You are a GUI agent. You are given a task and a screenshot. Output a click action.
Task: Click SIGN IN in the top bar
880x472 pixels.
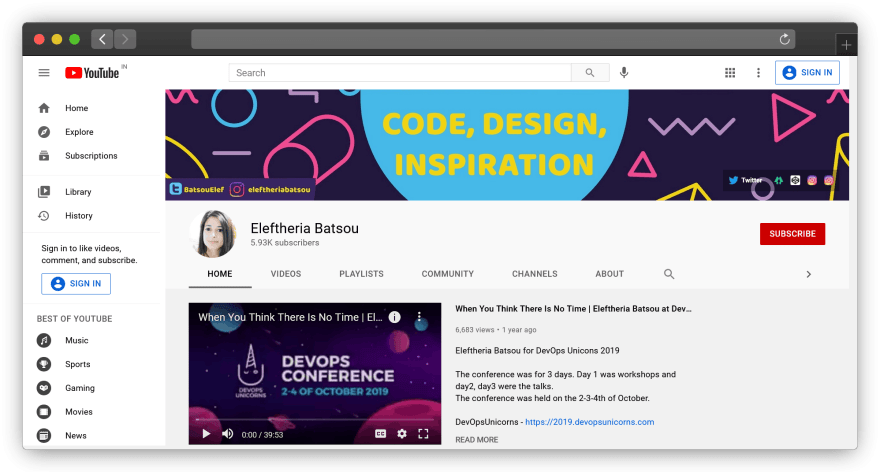coord(807,72)
